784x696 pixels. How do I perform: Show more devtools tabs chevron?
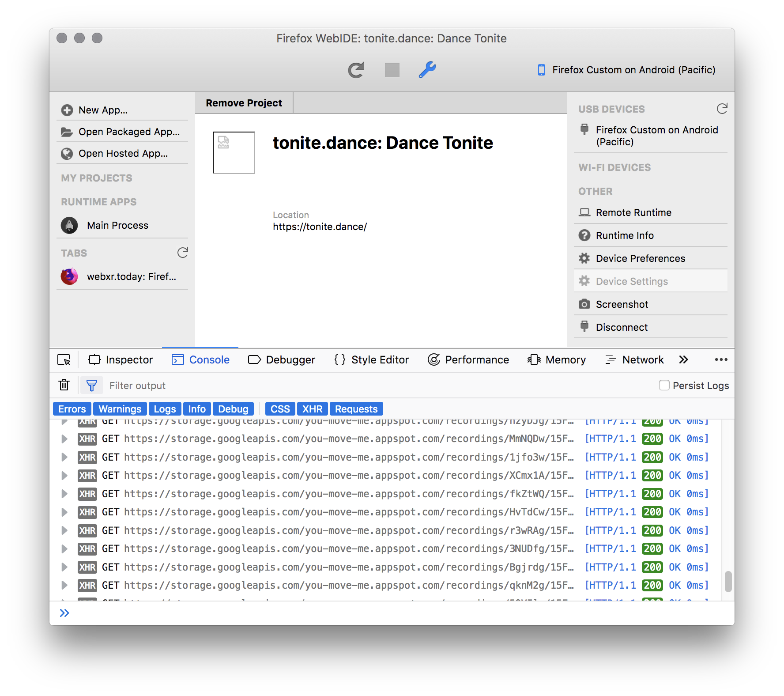pos(684,360)
